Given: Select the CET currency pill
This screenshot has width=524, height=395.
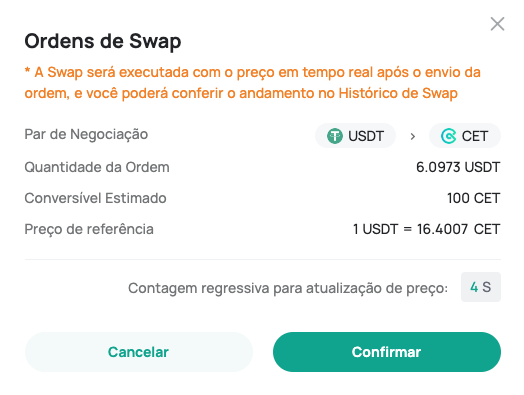Looking at the screenshot, I should (x=465, y=136).
